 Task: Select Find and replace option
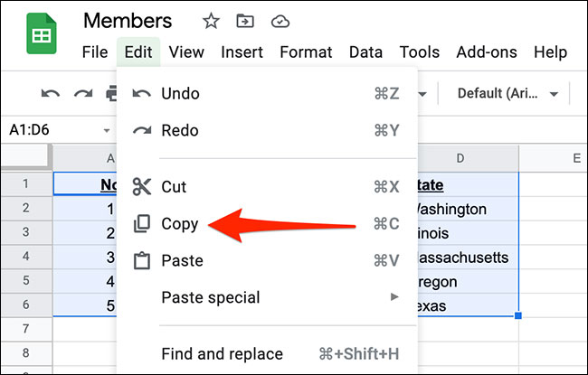tap(222, 354)
